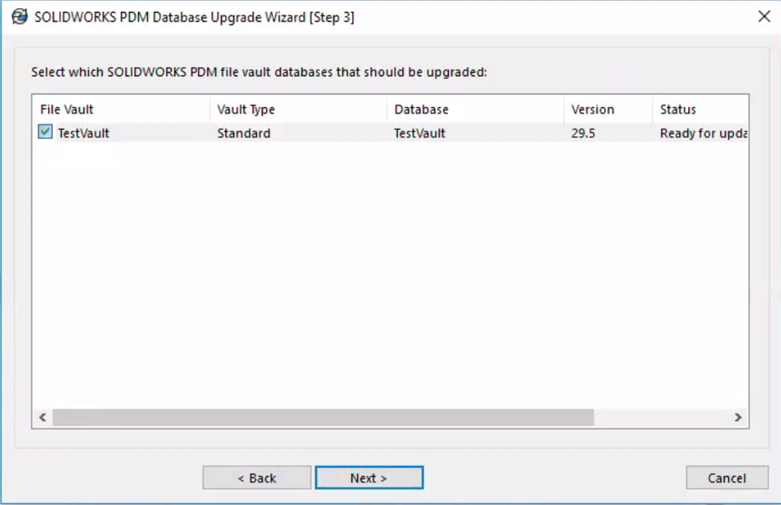This screenshot has width=781, height=505.
Task: Sort by the Vault Type column header
Action: [x=298, y=109]
